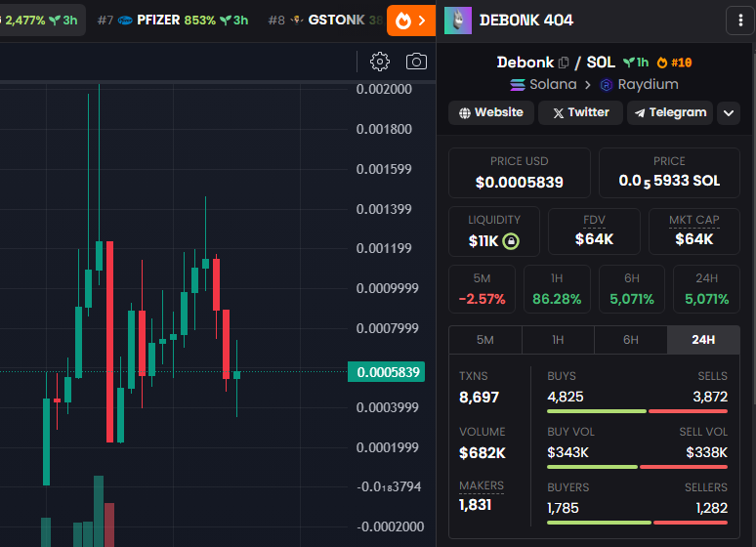This screenshot has width=756, height=547.
Task: Click the 6H price change 5,071% box
Action: point(632,289)
